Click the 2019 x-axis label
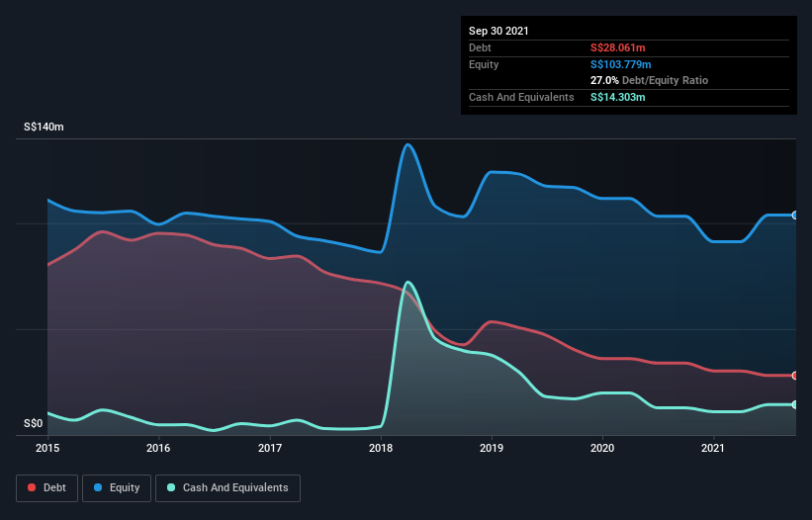This screenshot has height=520, width=812. 492,448
